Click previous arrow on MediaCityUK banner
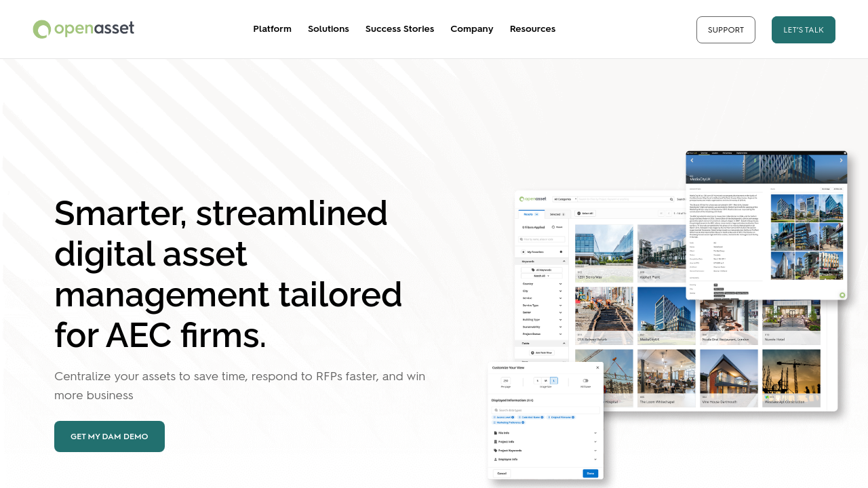Image resolution: width=868 pixels, height=488 pixels. point(692,161)
